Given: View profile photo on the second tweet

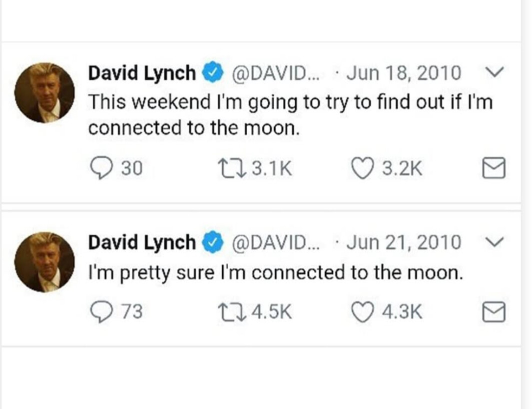Looking at the screenshot, I should click(x=44, y=262).
